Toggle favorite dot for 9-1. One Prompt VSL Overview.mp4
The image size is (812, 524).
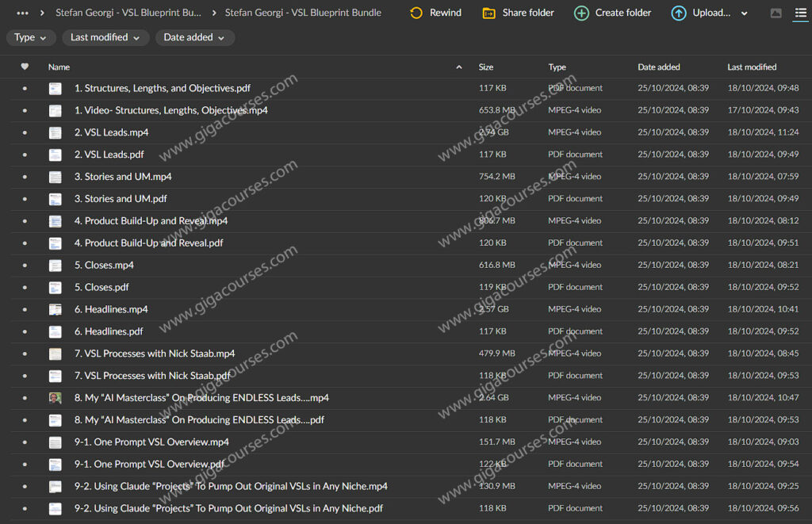click(x=25, y=442)
